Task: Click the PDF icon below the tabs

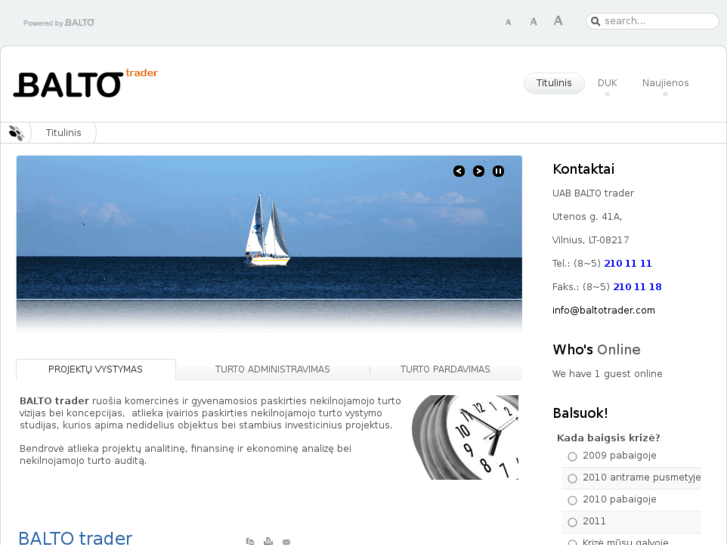Action: point(250,541)
